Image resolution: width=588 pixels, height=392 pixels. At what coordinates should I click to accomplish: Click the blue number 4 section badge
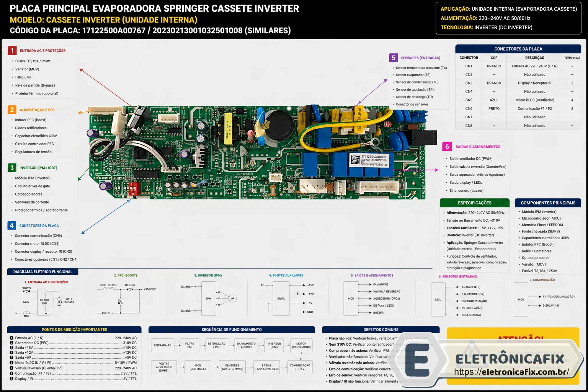(x=12, y=225)
